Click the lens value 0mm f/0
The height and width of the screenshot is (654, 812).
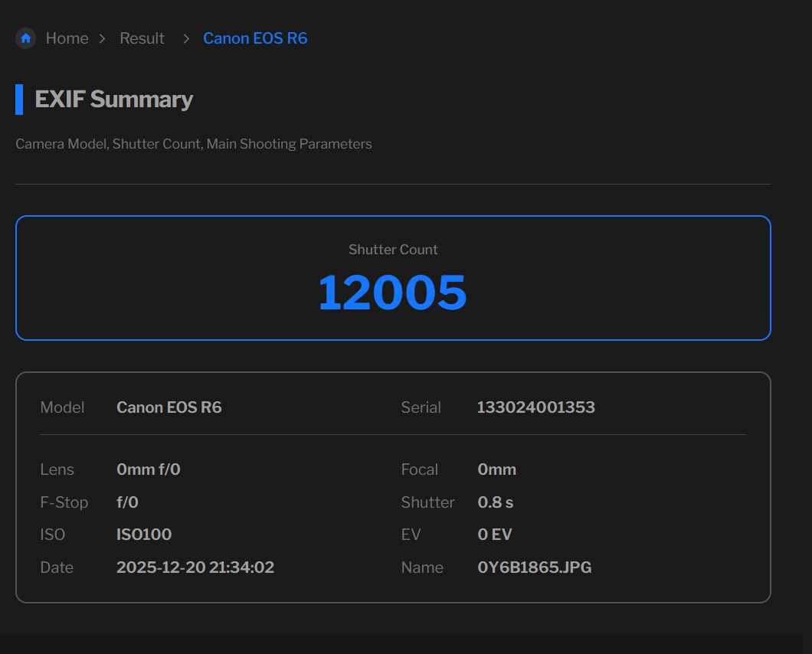point(148,469)
